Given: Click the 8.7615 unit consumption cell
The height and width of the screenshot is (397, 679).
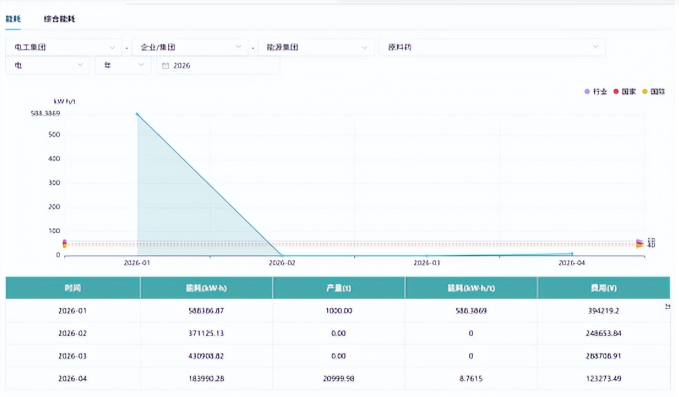Looking at the screenshot, I should point(471,378).
